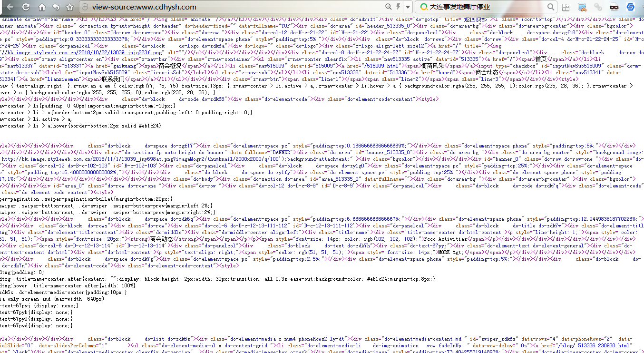
Task: Click the search magnifier button
Action: click(551, 7)
